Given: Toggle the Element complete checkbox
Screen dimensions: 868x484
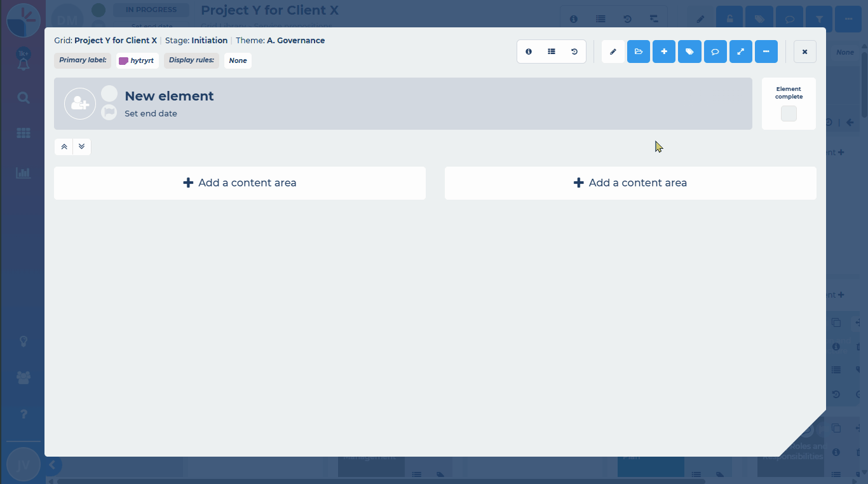Looking at the screenshot, I should point(789,114).
